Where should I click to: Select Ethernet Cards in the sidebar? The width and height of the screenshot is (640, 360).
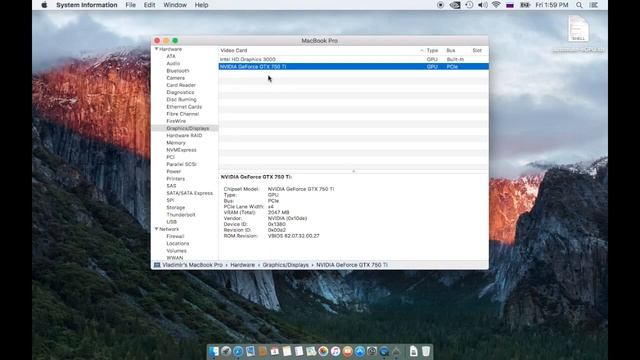[184, 107]
